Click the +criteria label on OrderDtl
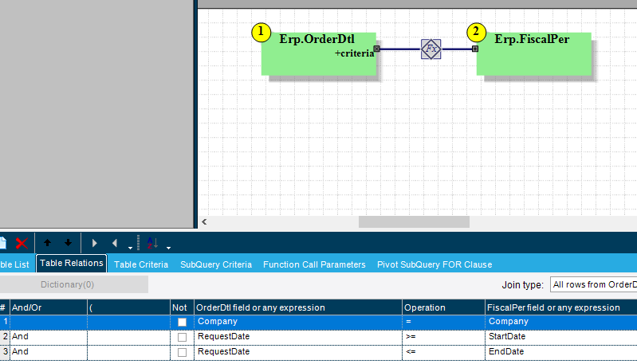This screenshot has height=364, width=637. (x=354, y=53)
